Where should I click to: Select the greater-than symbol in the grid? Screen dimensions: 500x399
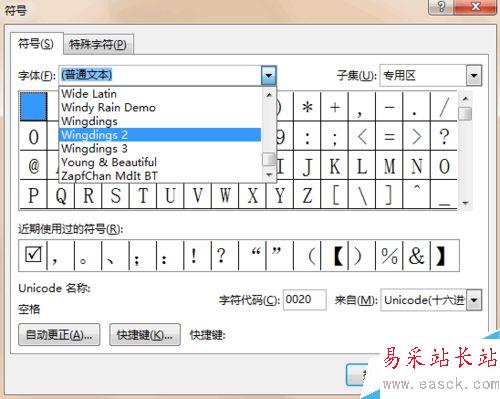coord(417,136)
